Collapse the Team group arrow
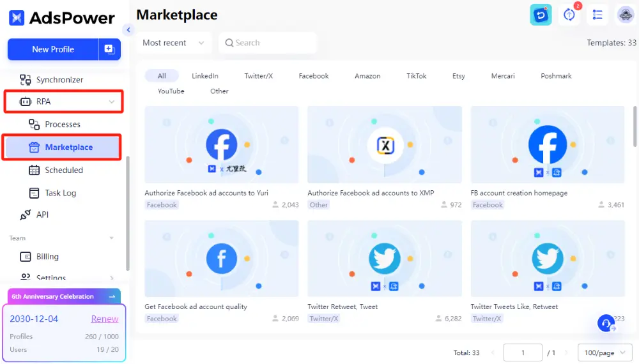 coord(111,238)
